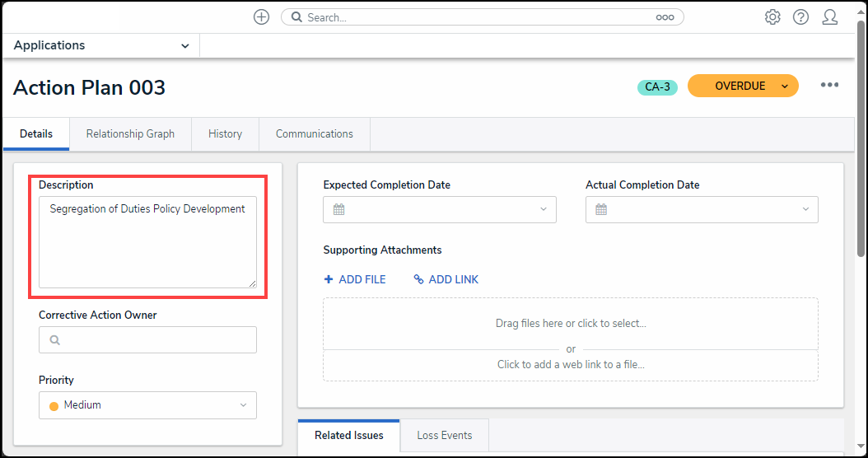The height and width of the screenshot is (458, 868).
Task: Click the Expected Completion Date calendar icon
Action: point(338,209)
